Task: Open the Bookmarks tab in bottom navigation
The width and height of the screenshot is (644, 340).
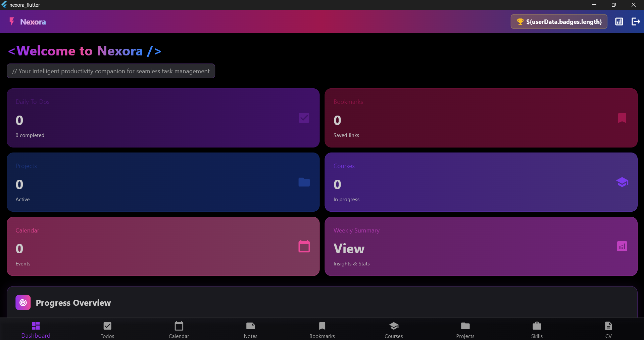Action: tap(322, 330)
